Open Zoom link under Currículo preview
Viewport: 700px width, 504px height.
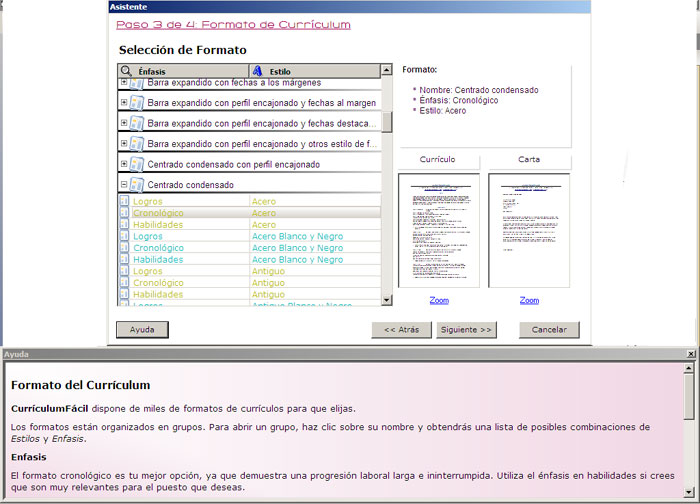click(x=439, y=300)
